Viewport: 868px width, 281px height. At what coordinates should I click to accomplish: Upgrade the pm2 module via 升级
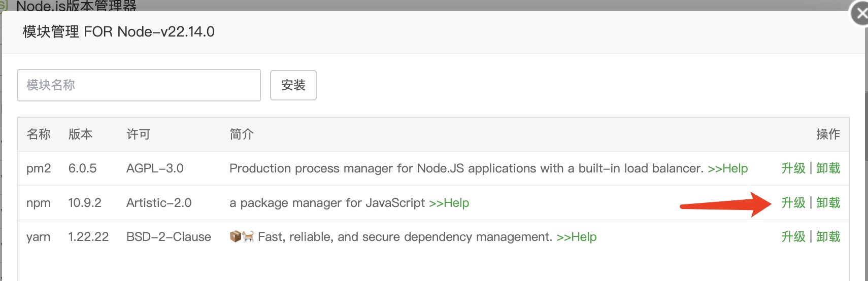(x=793, y=168)
